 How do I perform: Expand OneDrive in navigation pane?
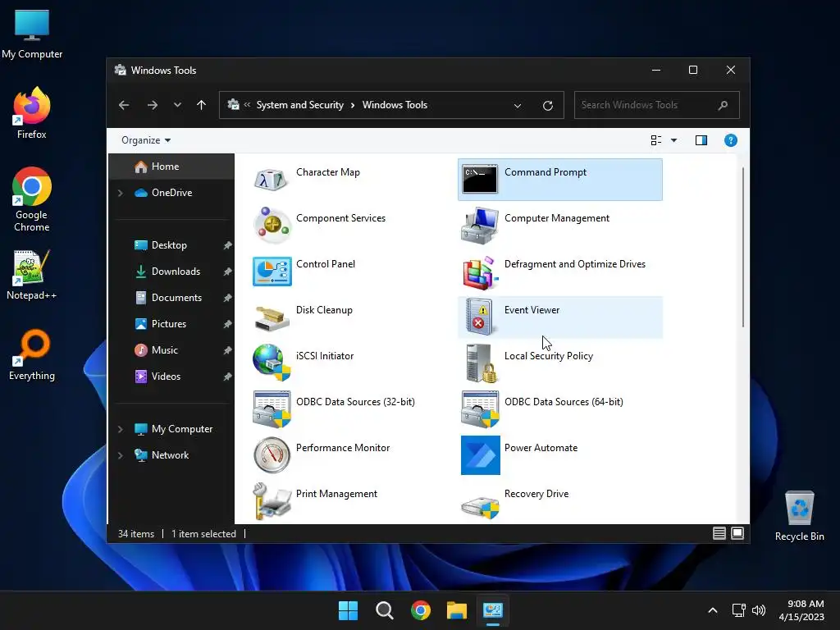click(x=121, y=193)
